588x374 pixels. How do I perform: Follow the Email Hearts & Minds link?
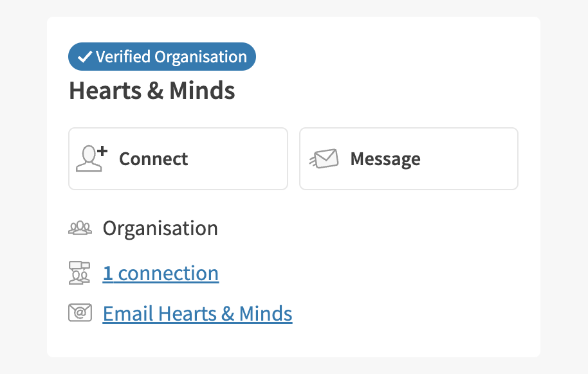(198, 314)
